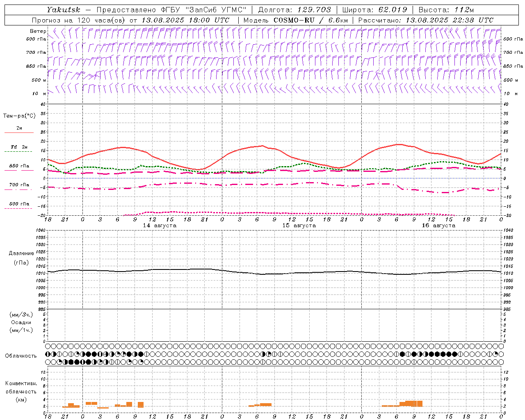The image size is (525, 420).
Task: Click the dotted magenta line under legend '500 гПа'
Action: pyautogui.click(x=18, y=209)
